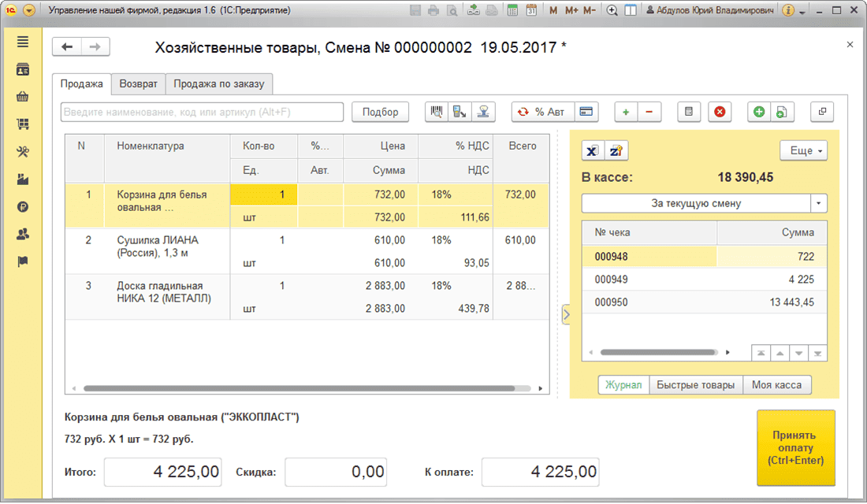Click the M+ memory add button
Screen dimensions: 867x504
(571, 10)
